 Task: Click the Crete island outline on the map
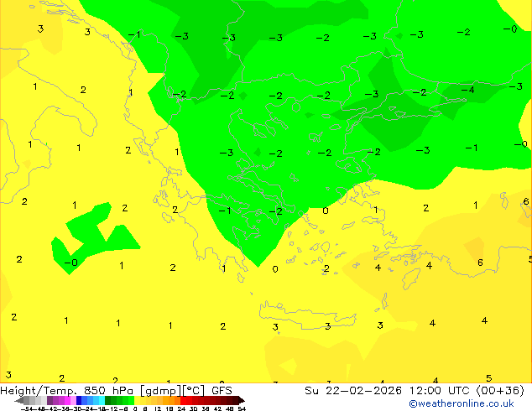tap(307, 315)
